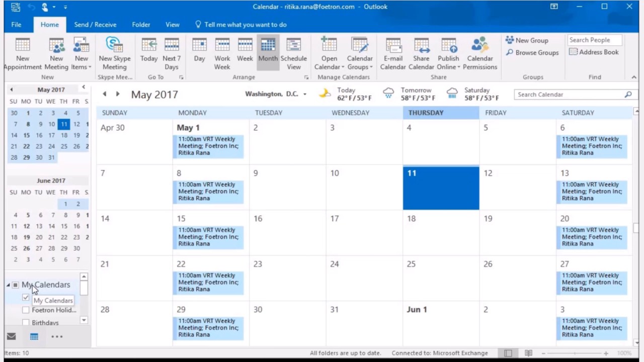Click Share Calendar
The width and height of the screenshot is (644, 362).
tap(421, 54)
